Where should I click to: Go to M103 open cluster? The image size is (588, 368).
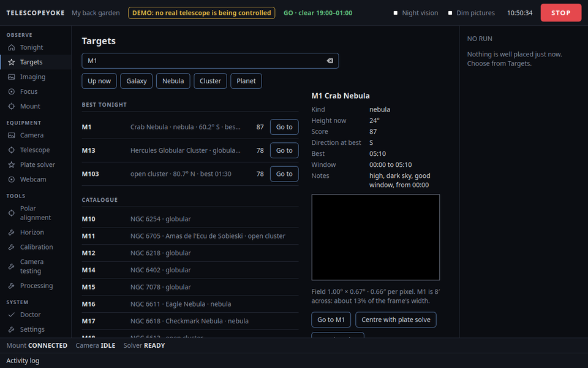tap(284, 174)
